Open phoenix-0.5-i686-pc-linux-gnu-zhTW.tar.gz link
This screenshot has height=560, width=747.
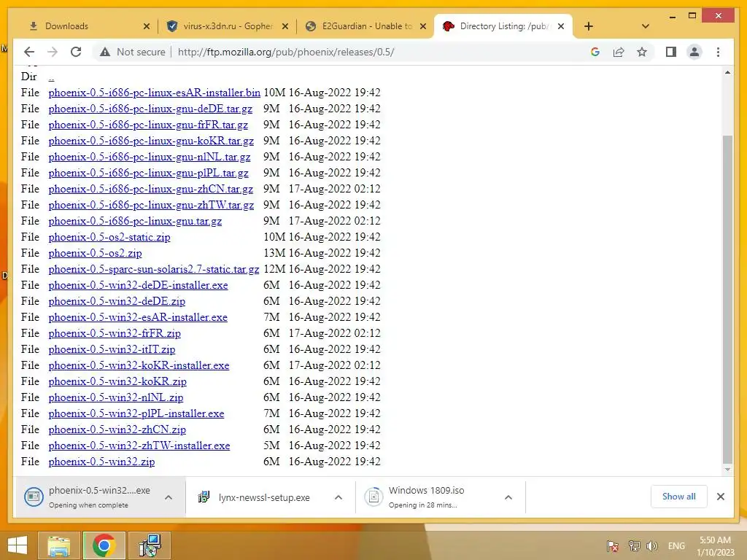coord(151,205)
